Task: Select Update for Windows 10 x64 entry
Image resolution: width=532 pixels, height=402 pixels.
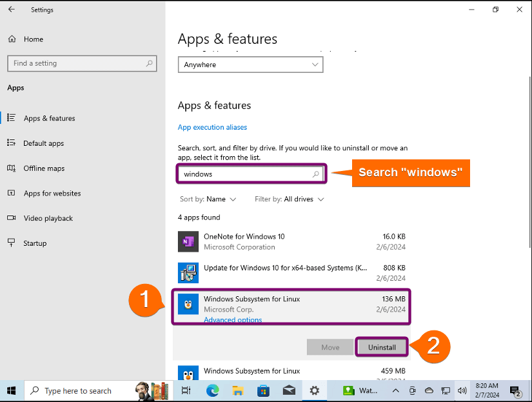Action: coord(291,273)
